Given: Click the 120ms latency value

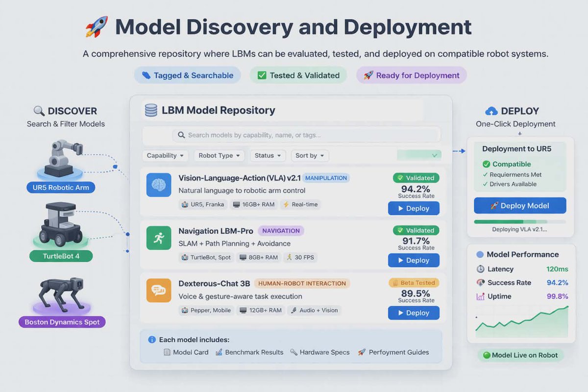Looking at the screenshot, I should [x=557, y=269].
